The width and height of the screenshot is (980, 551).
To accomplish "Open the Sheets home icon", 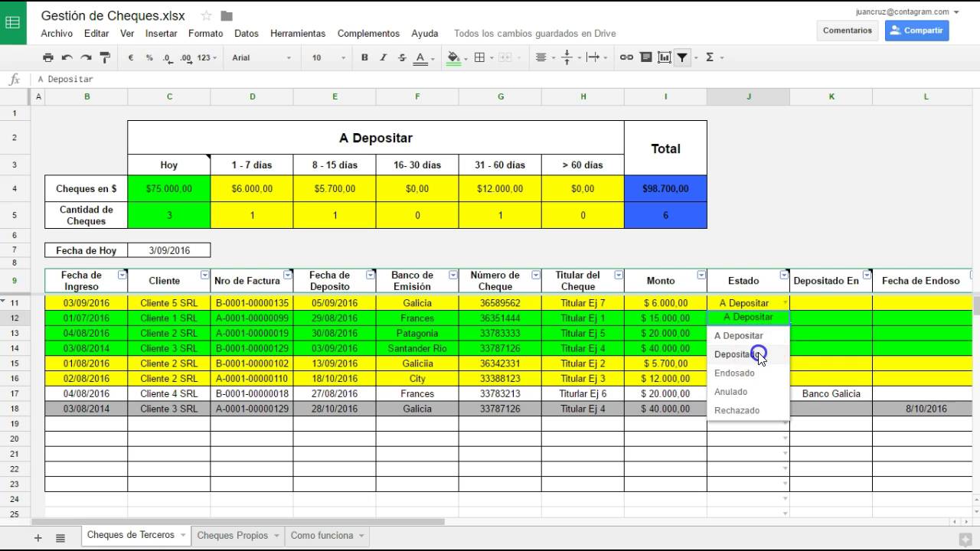I will [13, 22].
